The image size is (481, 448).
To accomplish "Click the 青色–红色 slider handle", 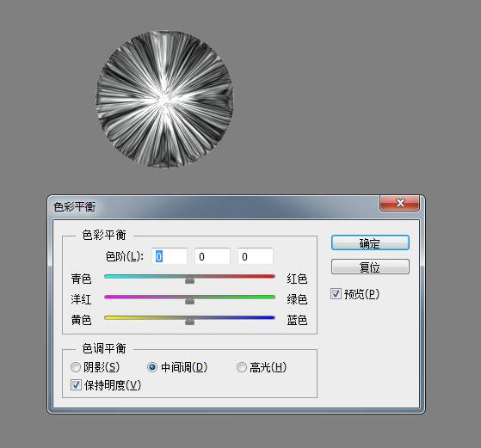I will [189, 279].
